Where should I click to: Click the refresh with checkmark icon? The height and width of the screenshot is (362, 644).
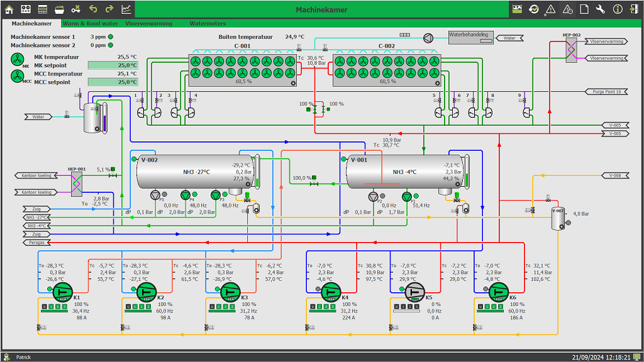tap(534, 9)
